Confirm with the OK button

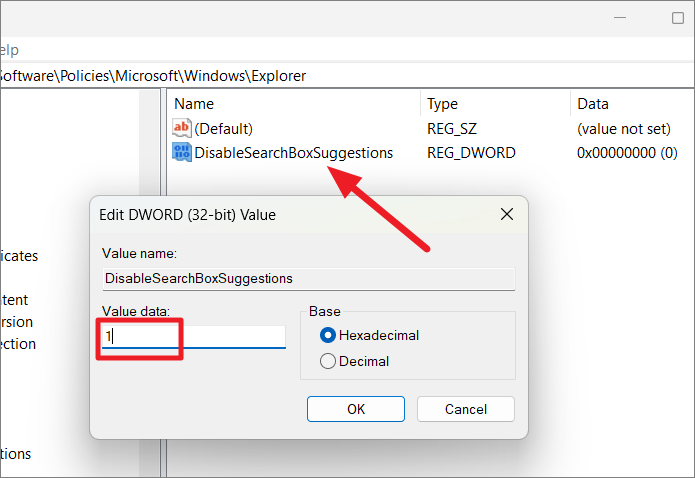click(355, 409)
